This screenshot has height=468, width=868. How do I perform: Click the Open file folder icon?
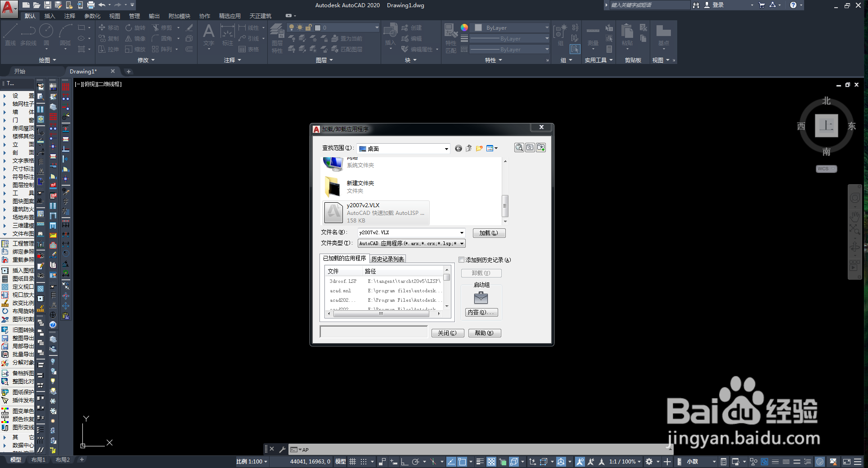[36, 5]
